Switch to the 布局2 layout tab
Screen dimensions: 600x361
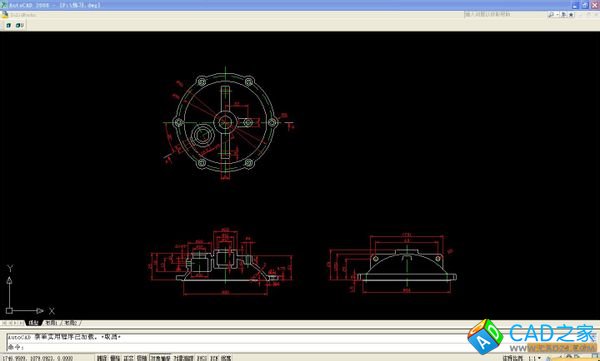pos(70,323)
